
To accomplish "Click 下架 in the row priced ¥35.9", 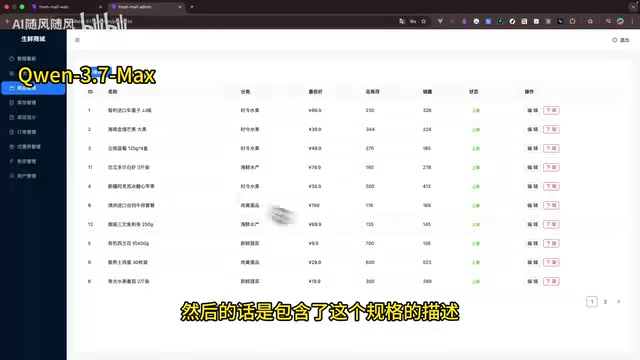I will [x=551, y=187].
